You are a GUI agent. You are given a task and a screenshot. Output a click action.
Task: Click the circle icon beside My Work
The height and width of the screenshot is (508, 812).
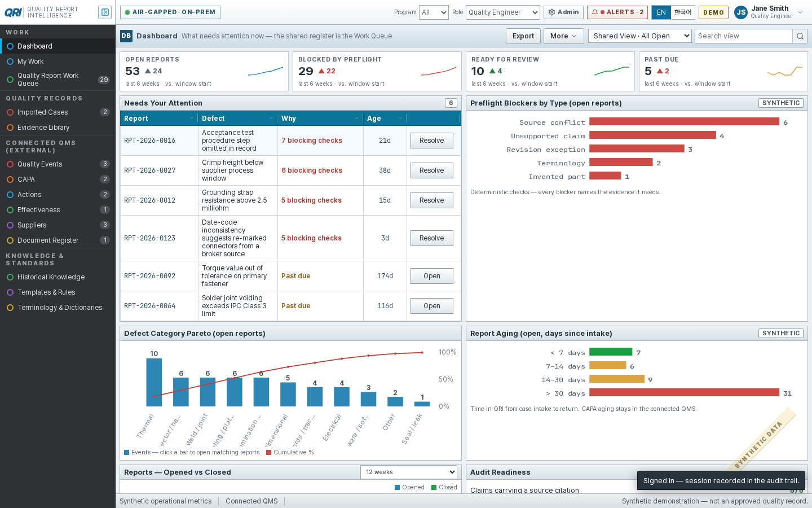(10, 62)
